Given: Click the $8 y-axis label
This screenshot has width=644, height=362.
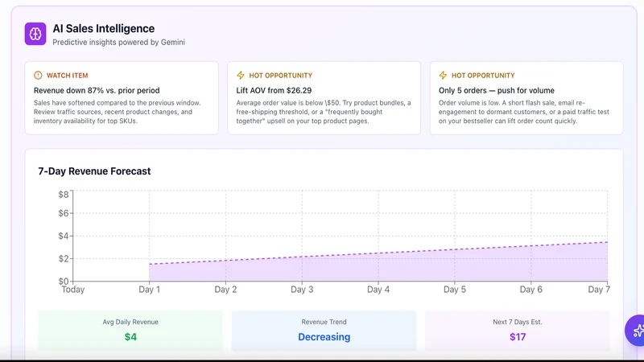Looking at the screenshot, I should click(x=64, y=194).
